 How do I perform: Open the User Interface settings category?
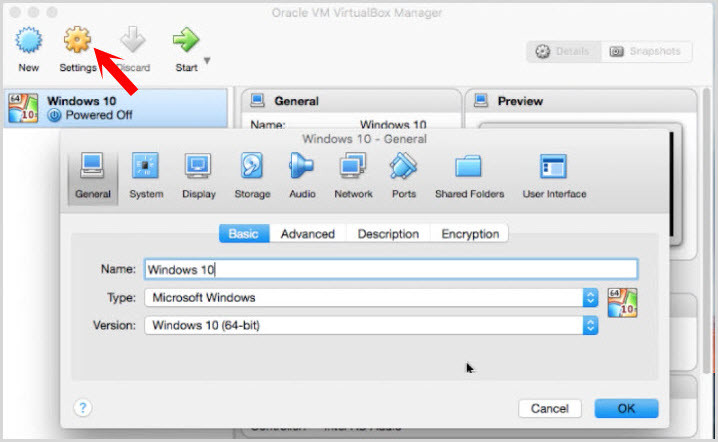pyautogui.click(x=554, y=177)
